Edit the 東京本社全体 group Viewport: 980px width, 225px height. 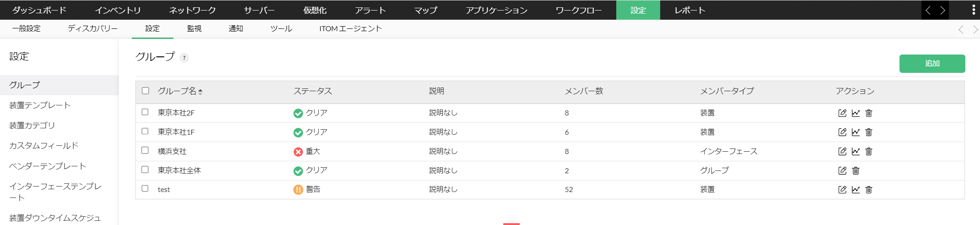coord(842,171)
